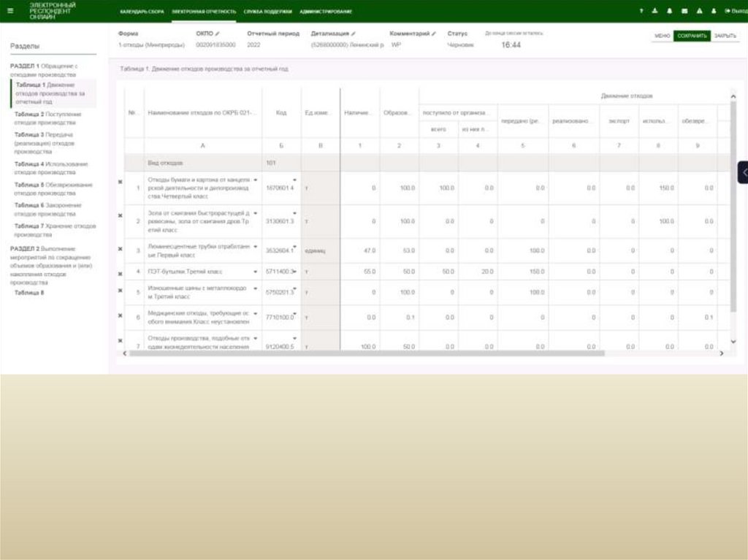Open waste name dropdown in row 5
Screen dimensions: 748x560
[x=255, y=288]
